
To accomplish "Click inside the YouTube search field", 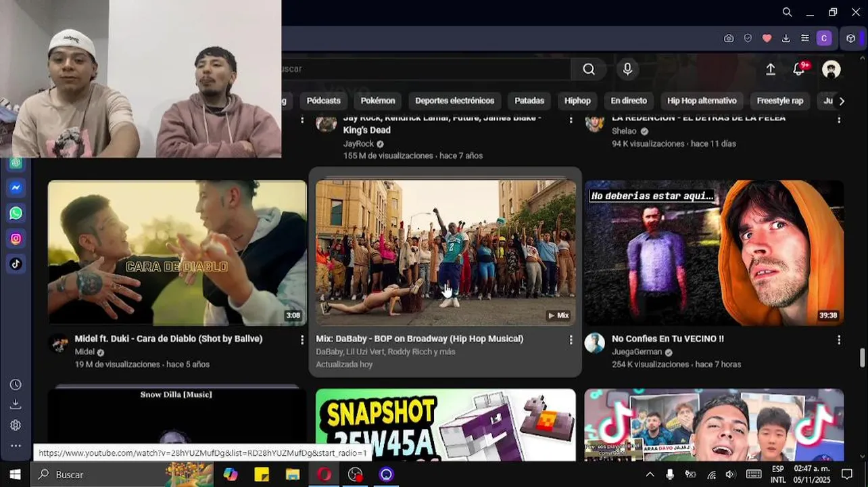I will point(426,69).
